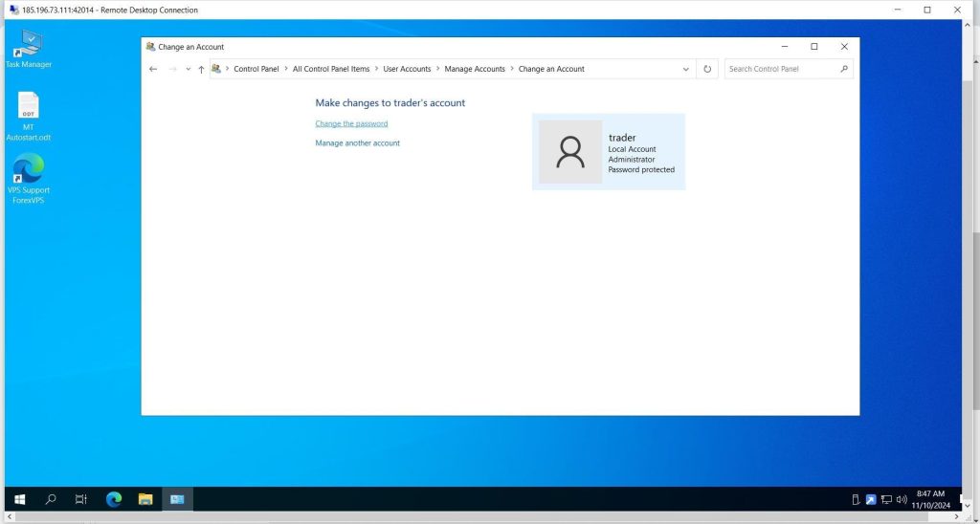Screen dimensions: 980x524
Task: Open the Change the password link
Action: [351, 123]
